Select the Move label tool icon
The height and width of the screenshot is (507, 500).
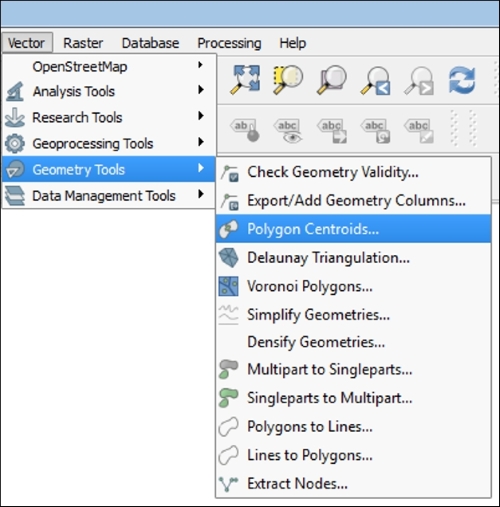point(332,131)
